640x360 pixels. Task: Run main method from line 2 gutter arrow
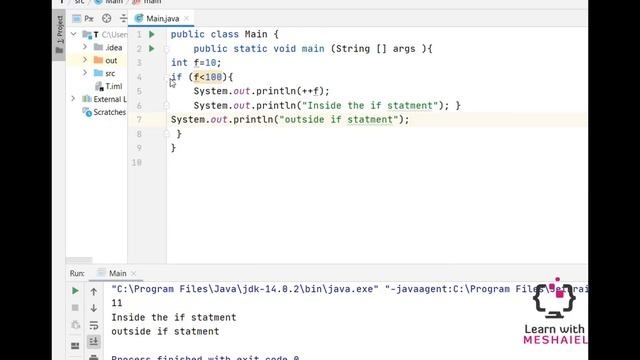(152, 49)
